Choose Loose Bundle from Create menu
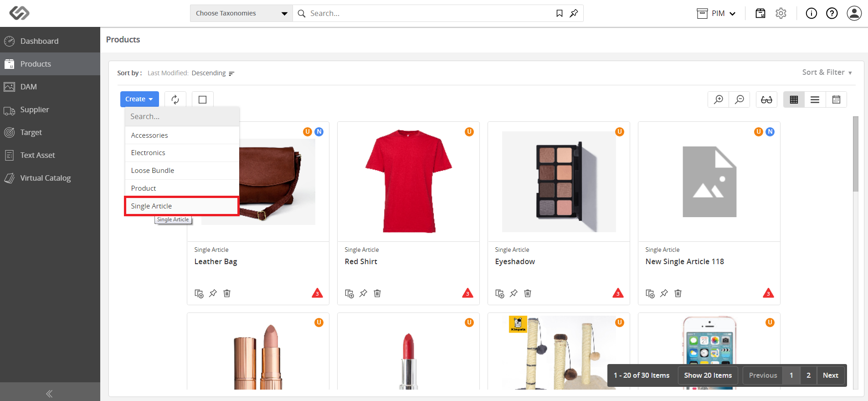Image resolution: width=868 pixels, height=401 pixels. pos(182,171)
